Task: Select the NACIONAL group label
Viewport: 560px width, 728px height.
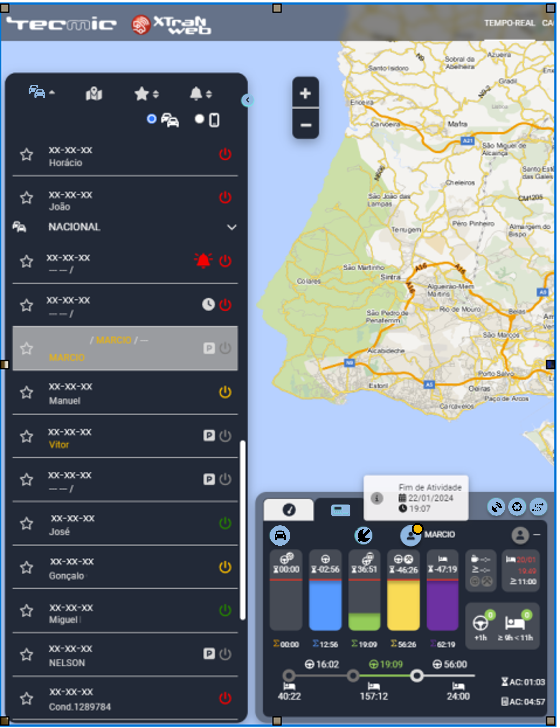Action: pos(74,227)
